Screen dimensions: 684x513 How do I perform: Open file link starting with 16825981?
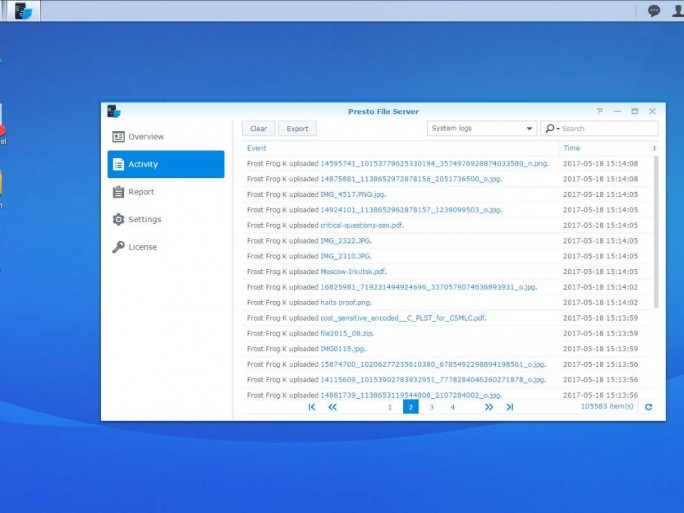428,287
